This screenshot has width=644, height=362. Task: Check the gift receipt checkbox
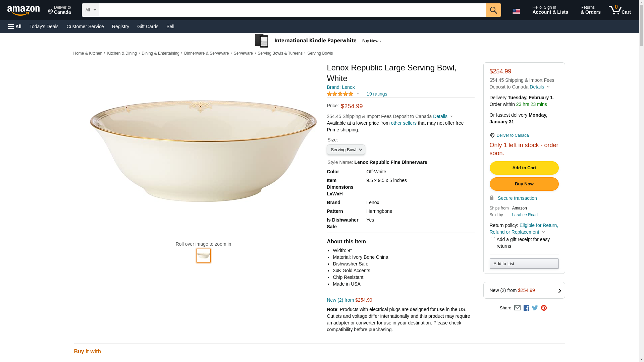pos(493,239)
